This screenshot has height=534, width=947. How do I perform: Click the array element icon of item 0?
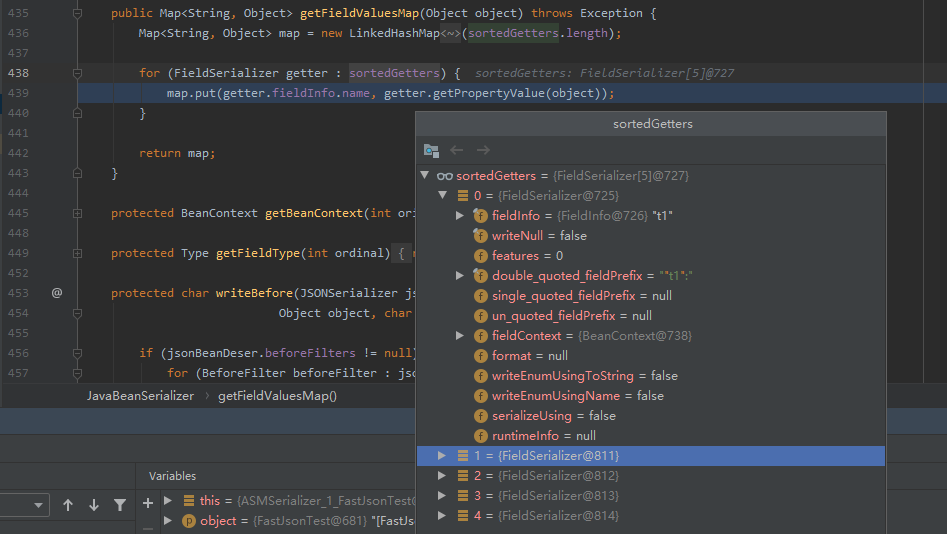point(463,196)
